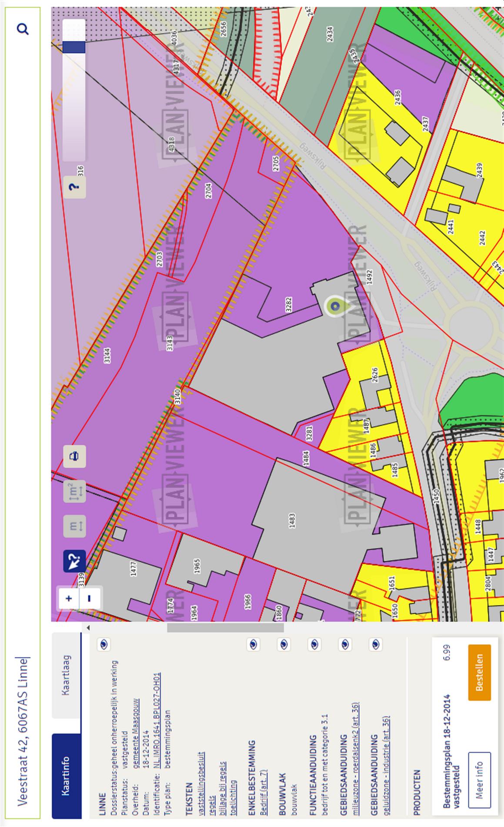
Task: Zoom out with the minus button
Action: click(90, 598)
